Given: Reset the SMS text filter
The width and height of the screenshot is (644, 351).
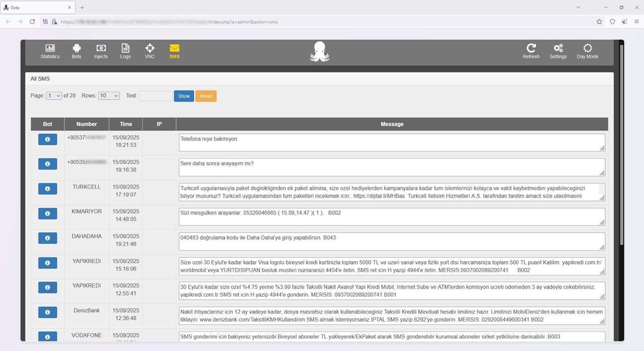Looking at the screenshot, I should (x=206, y=96).
